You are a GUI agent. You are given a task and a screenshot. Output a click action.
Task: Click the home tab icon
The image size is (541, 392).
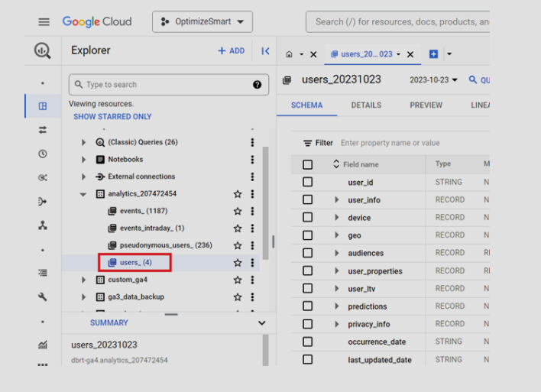289,54
